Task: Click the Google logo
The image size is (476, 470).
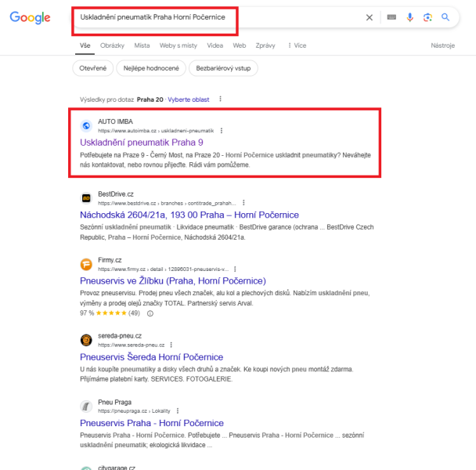Action: point(30,17)
